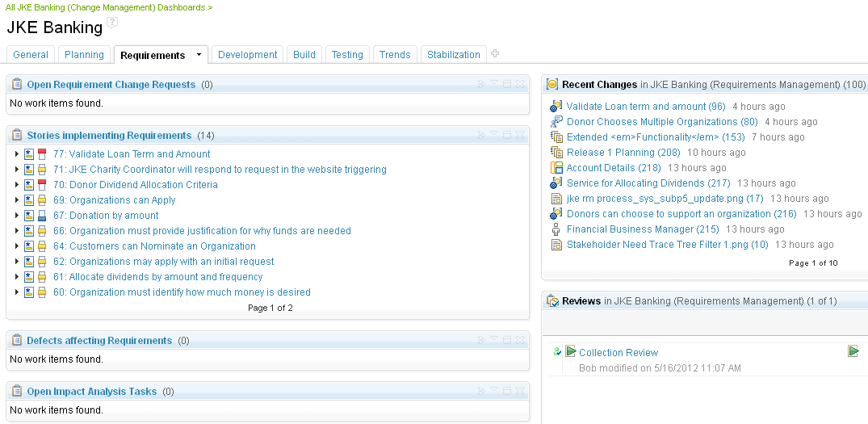The height and width of the screenshot is (424, 868).
Task: Switch to the Development tab
Action: [247, 55]
